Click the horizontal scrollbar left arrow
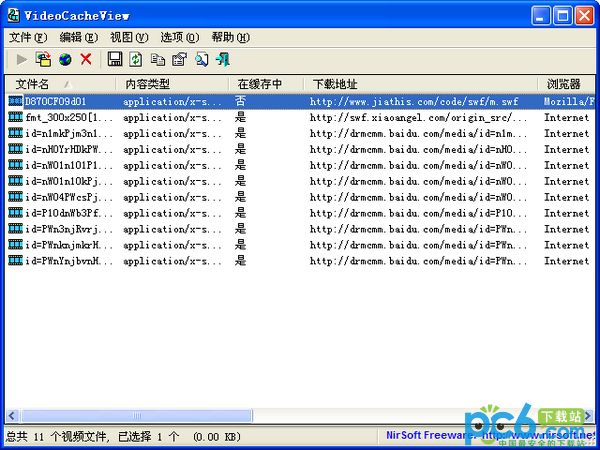The image size is (600, 450). point(12,416)
